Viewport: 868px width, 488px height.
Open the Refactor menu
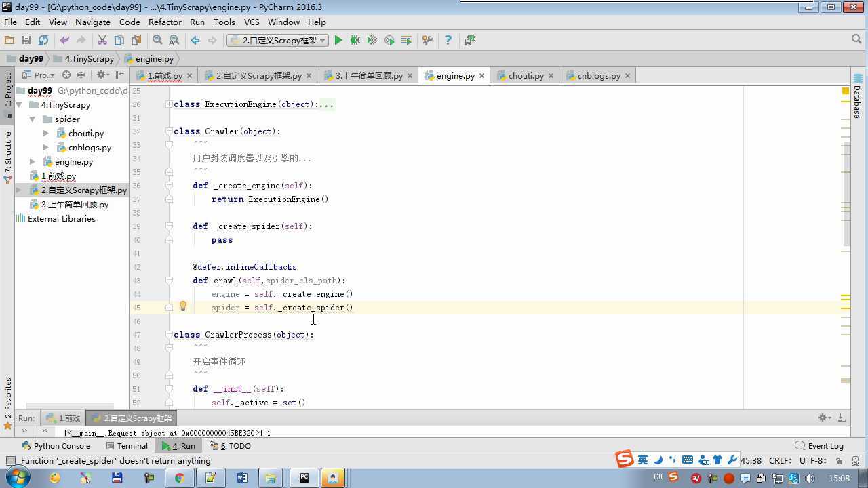point(165,22)
